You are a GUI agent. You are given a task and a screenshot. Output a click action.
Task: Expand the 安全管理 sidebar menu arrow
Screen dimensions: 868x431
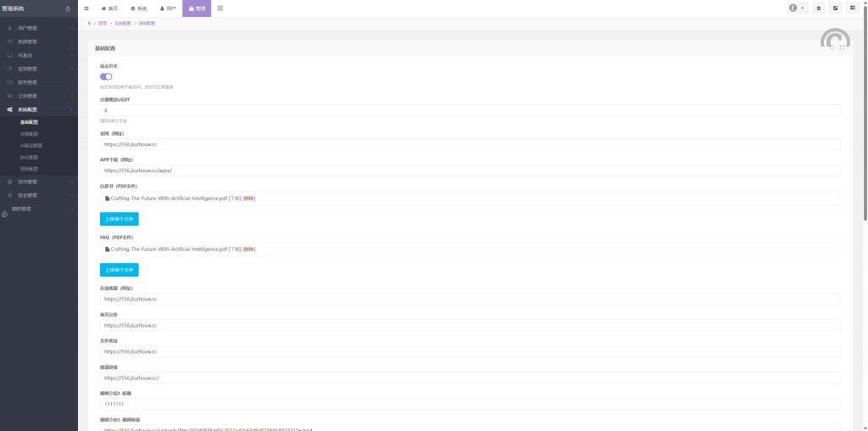coord(72,195)
